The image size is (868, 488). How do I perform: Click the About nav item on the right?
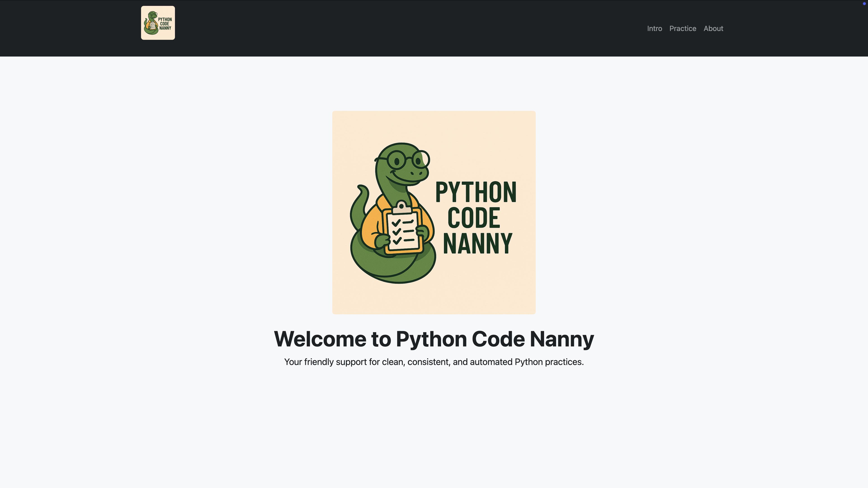[x=713, y=28]
